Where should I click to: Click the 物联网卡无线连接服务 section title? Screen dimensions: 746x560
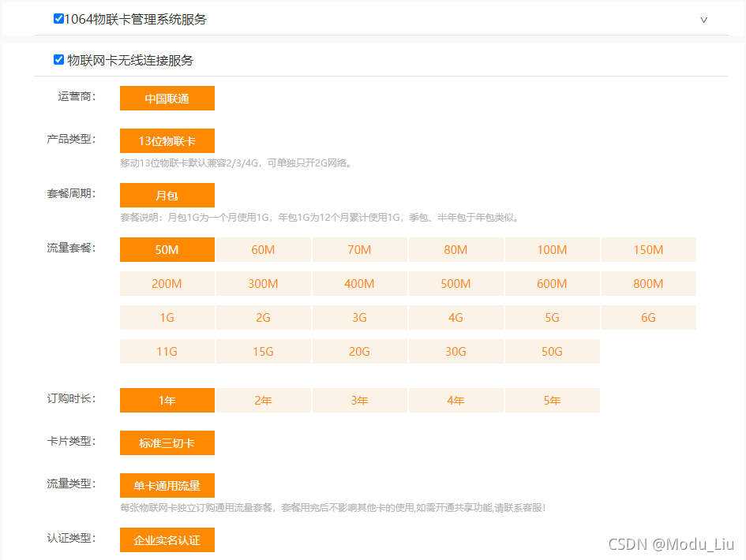(130, 61)
